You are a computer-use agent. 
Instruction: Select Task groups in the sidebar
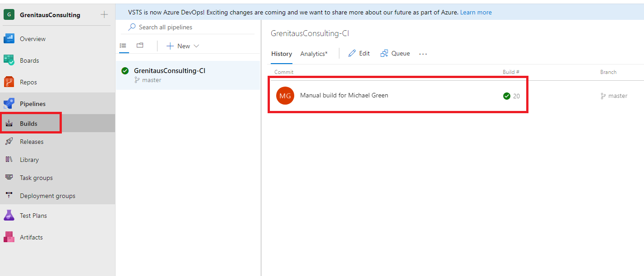click(x=36, y=178)
